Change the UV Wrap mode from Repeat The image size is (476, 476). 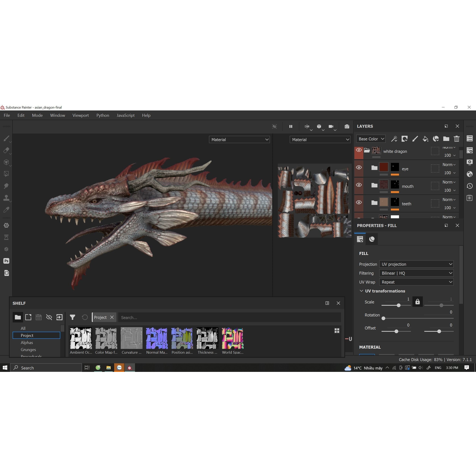click(x=416, y=282)
